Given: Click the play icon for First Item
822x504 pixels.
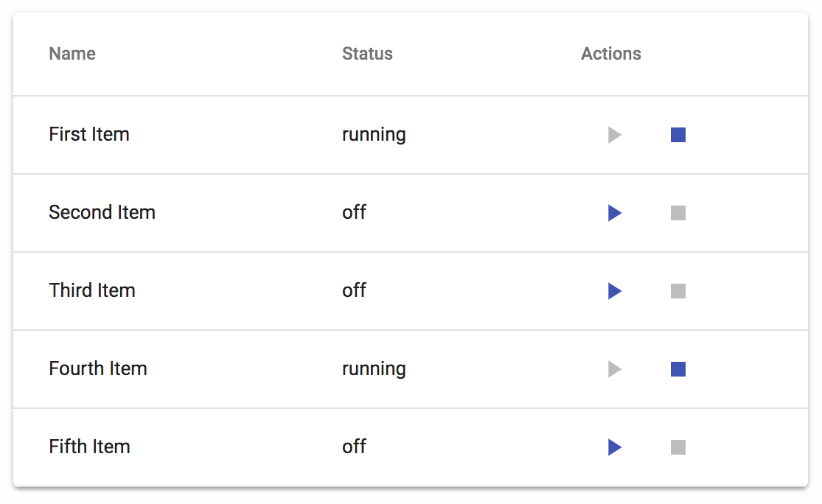Looking at the screenshot, I should tap(614, 135).
